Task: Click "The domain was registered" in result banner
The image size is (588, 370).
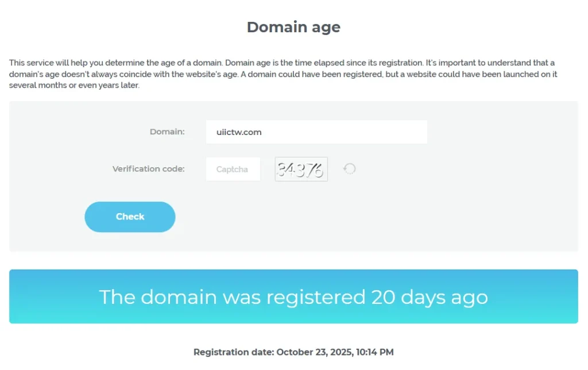Action: click(x=232, y=297)
